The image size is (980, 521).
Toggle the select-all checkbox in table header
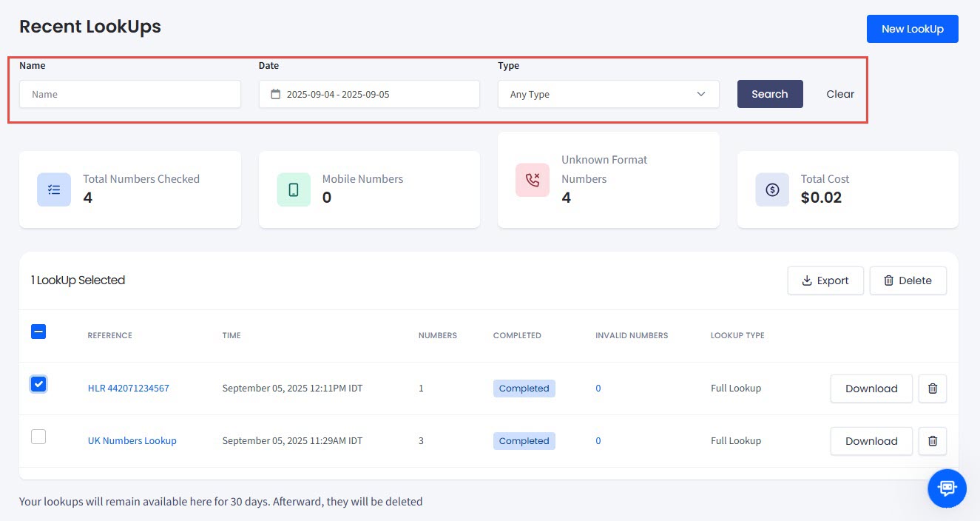click(38, 332)
